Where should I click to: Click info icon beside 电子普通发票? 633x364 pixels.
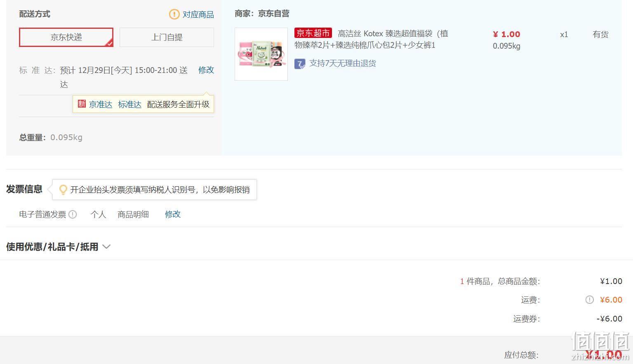[x=73, y=214]
